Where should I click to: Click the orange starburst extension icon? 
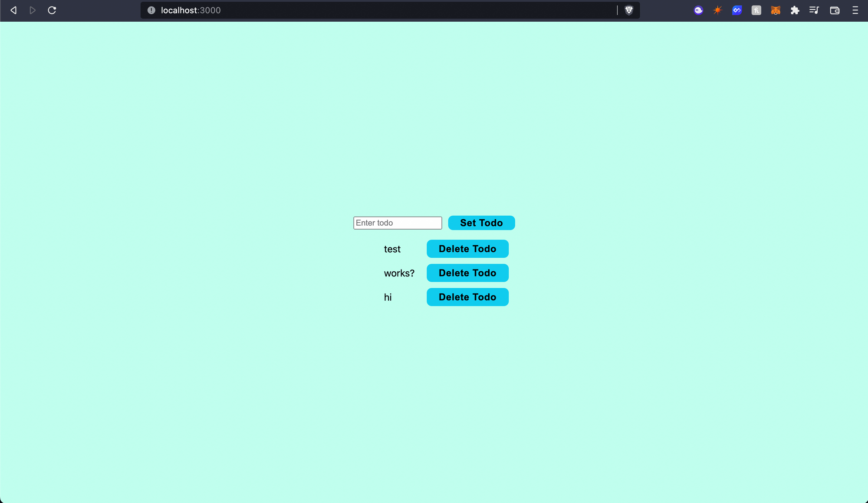coord(718,10)
